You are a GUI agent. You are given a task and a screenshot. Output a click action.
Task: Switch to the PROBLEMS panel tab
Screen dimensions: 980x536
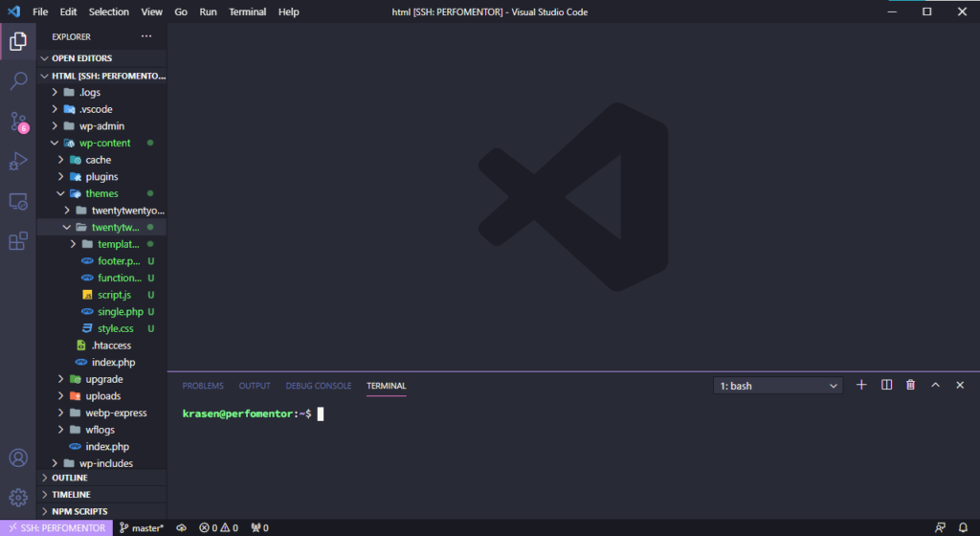click(203, 386)
